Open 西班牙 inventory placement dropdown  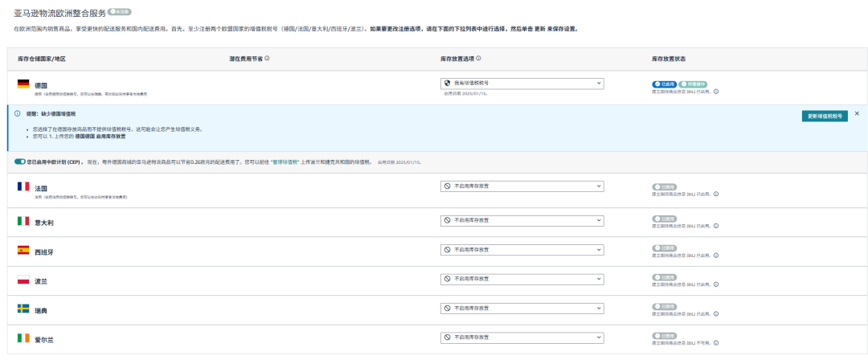pos(522,250)
